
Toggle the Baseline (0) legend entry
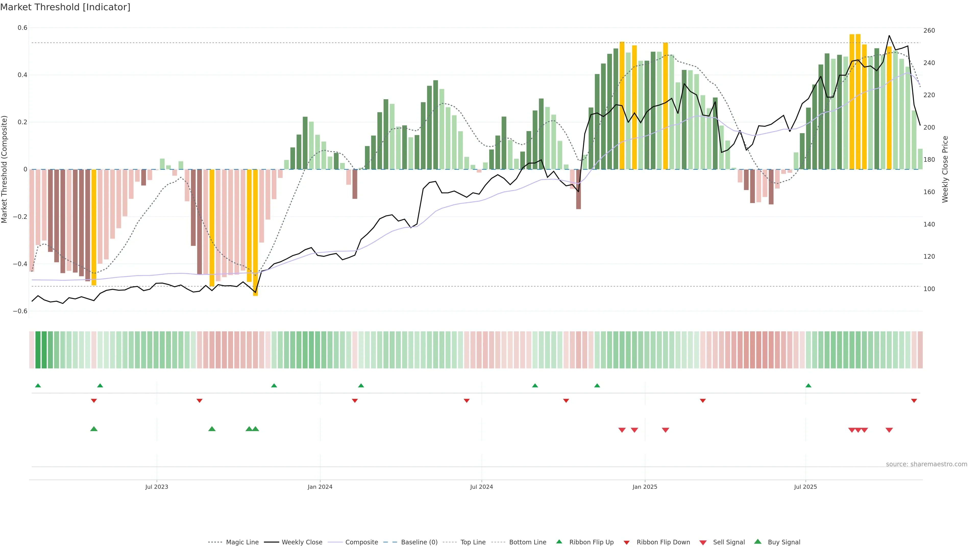(x=419, y=542)
